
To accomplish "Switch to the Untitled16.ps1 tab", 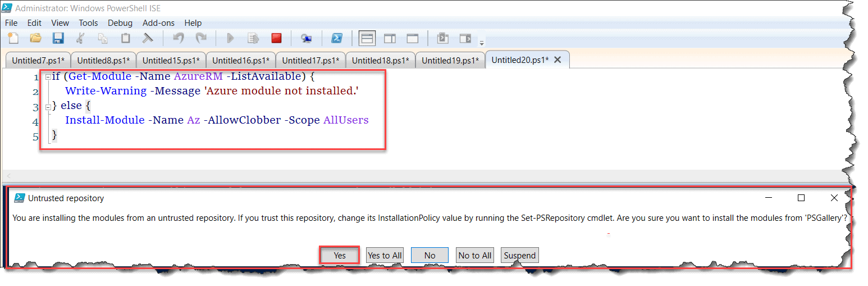I will (241, 60).
